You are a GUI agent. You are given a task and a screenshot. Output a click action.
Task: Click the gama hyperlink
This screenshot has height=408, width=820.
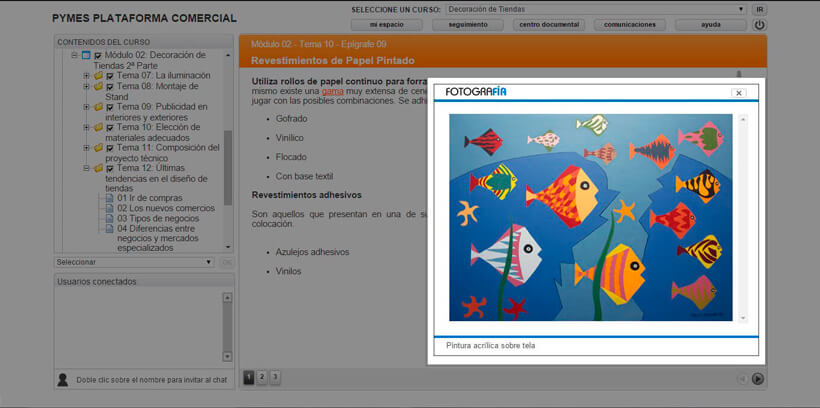[333, 91]
